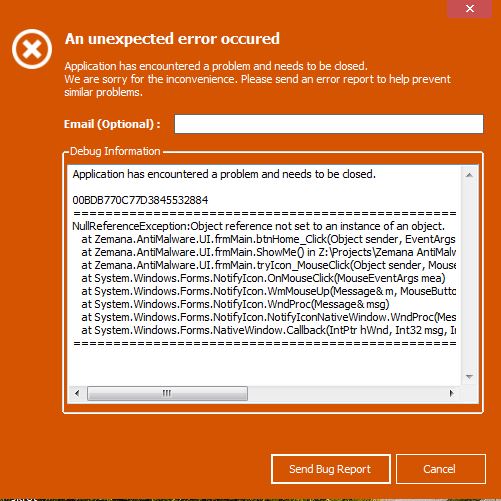
Task: Click the frmMain.ShowMe() stack trace line
Action: [x=268, y=252]
